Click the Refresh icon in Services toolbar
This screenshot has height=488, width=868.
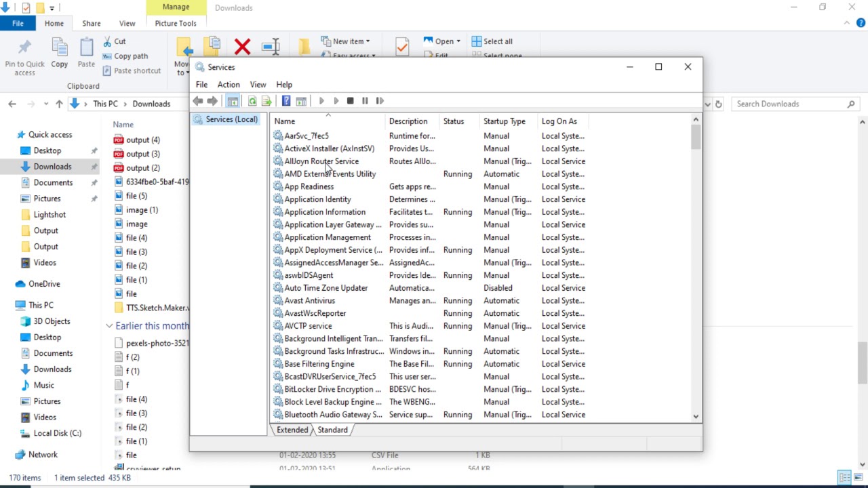tap(252, 101)
